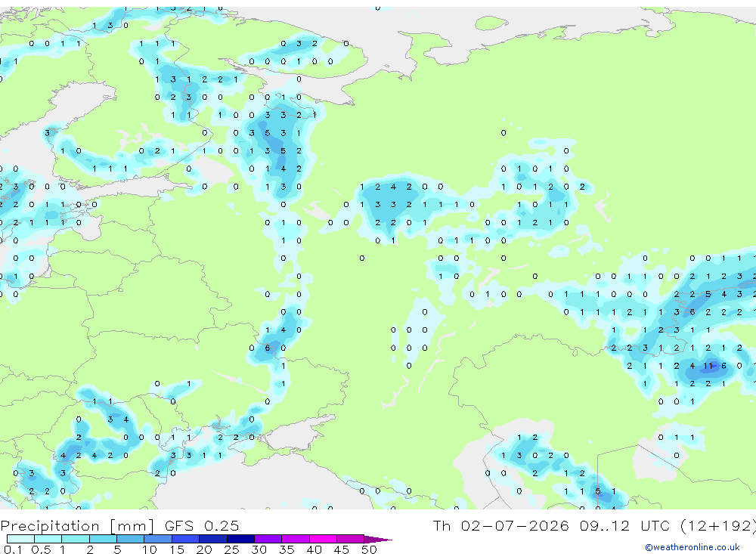This screenshot has height=554, width=756.
Task: Click the '10' legend scale label
Action: [x=149, y=549]
